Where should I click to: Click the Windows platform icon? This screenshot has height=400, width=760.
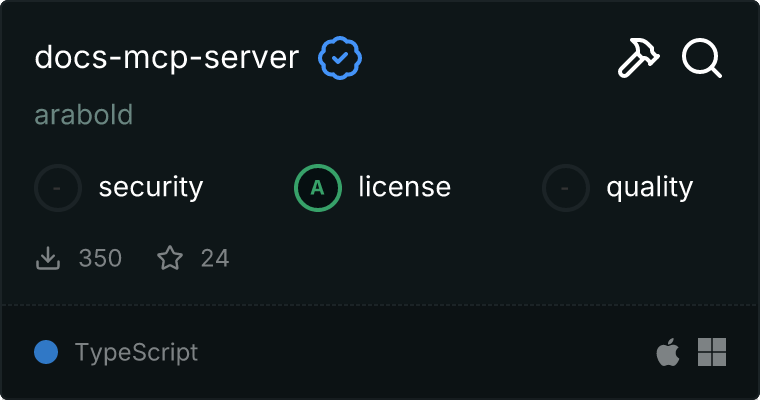point(711,352)
